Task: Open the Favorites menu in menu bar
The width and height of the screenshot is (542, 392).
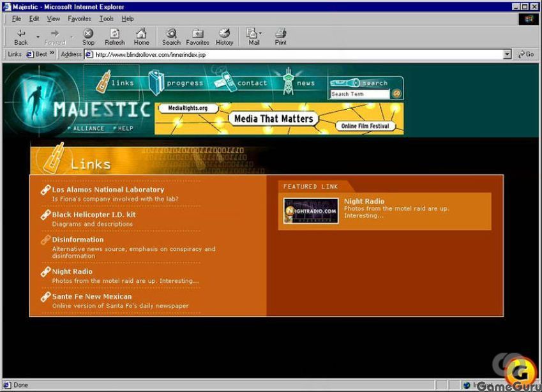Action: coord(79,19)
